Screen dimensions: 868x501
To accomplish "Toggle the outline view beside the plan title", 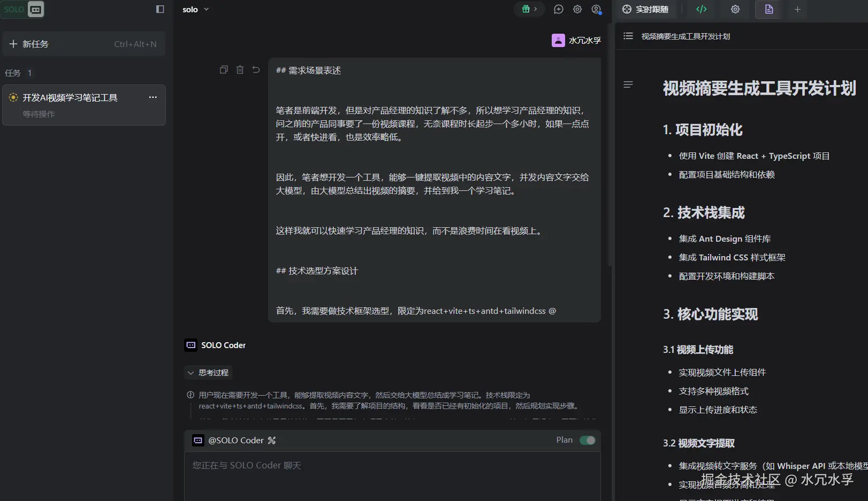I will click(x=628, y=84).
